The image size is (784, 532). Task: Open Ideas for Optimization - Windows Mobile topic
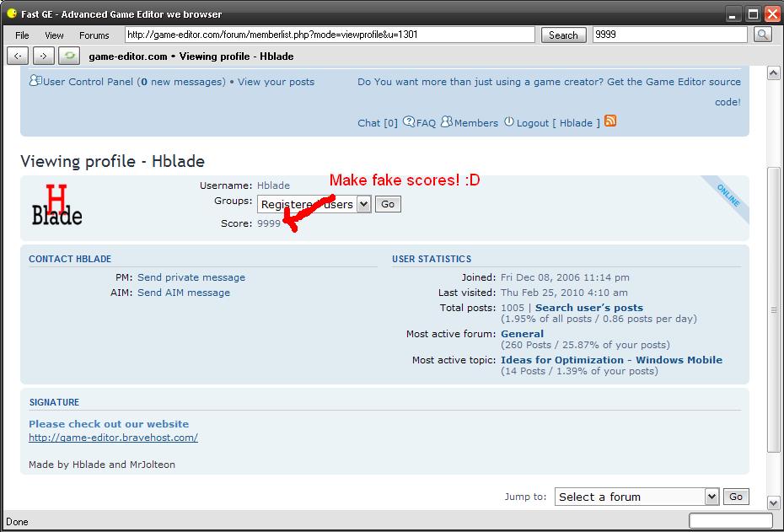tap(611, 360)
